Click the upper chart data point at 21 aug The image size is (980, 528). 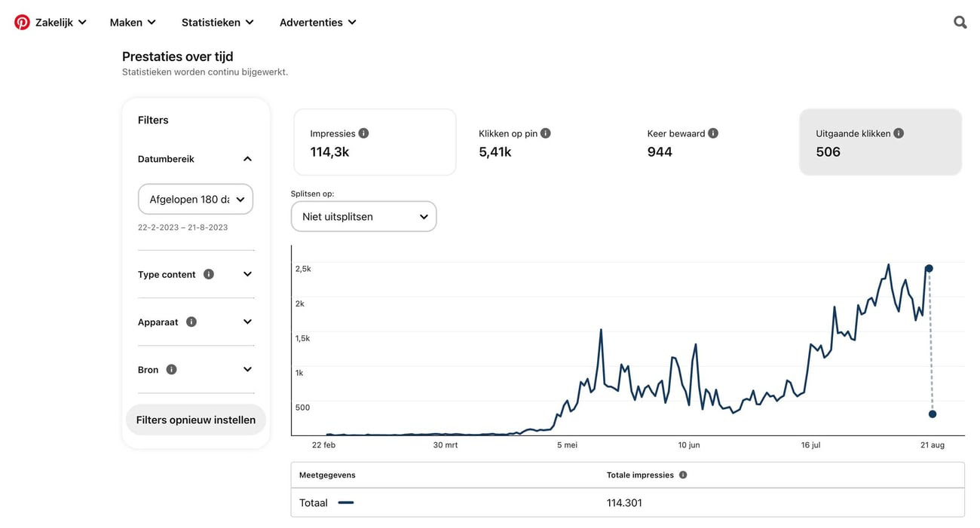[929, 268]
